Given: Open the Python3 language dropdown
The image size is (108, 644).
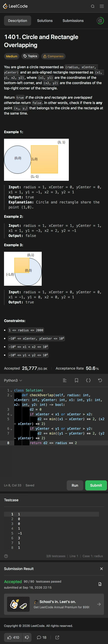Looking at the screenshot, I should click(x=13, y=380).
